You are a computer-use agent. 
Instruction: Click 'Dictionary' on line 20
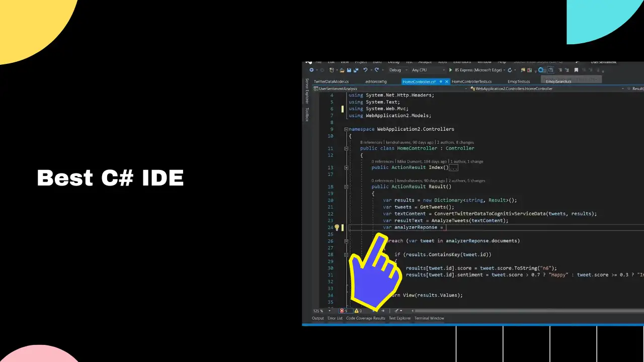pyautogui.click(x=448, y=200)
